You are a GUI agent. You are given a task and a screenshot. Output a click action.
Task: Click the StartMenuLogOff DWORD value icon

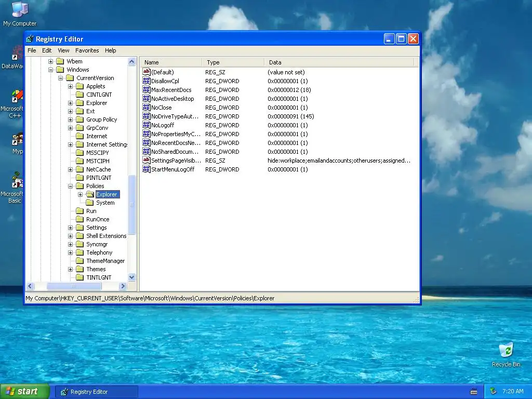146,169
